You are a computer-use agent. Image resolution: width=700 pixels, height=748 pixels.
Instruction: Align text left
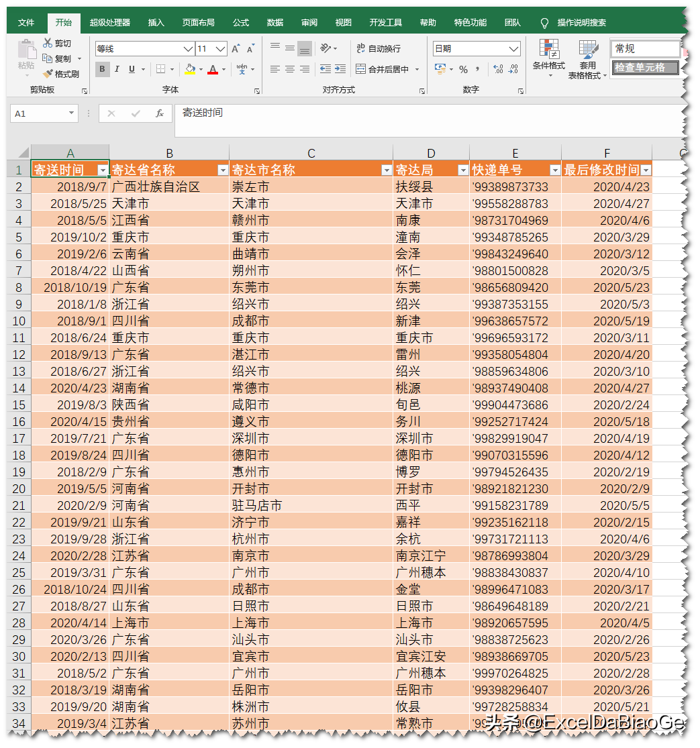coord(275,69)
